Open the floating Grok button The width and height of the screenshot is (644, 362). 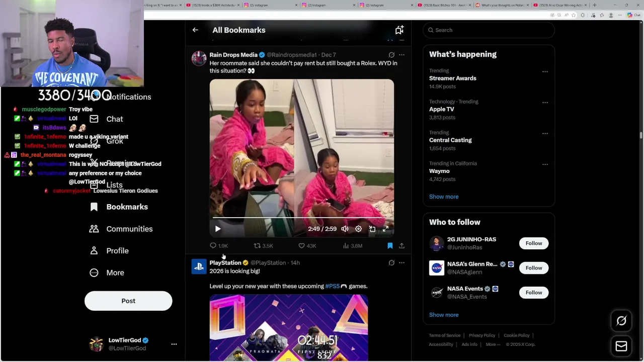click(621, 321)
